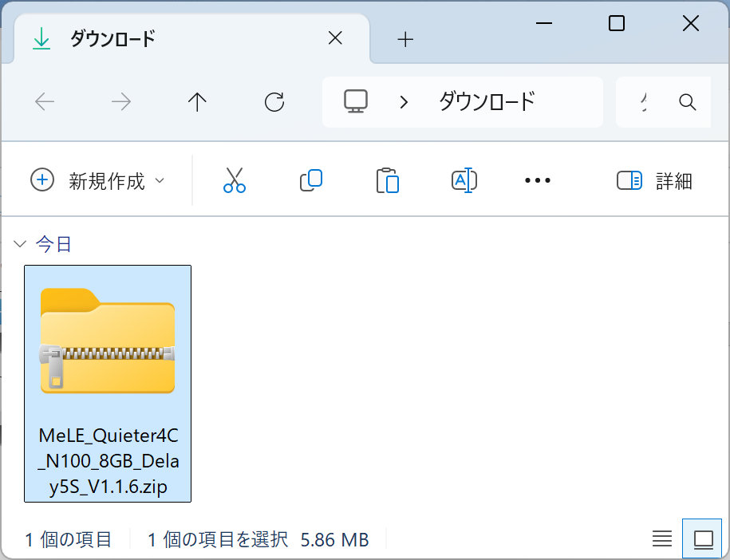Image resolution: width=730 pixels, height=560 pixels.
Task: Cut the selected file with scissors icon
Action: (x=235, y=180)
